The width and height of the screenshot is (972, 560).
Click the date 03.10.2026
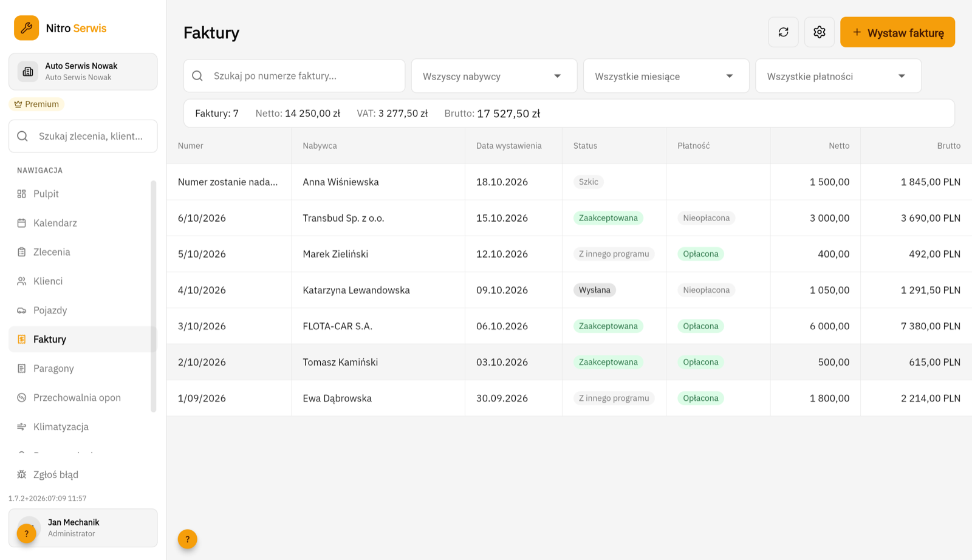[502, 362]
